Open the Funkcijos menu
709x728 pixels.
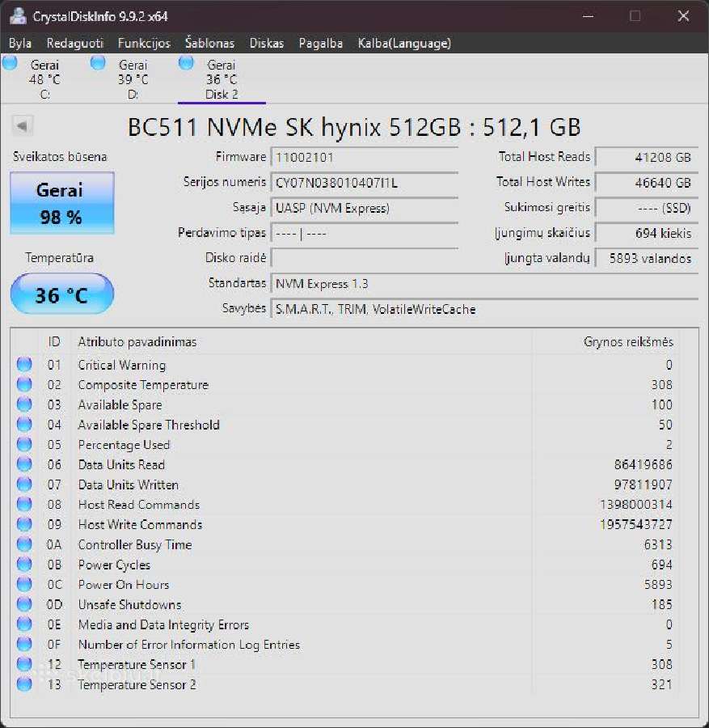(144, 43)
